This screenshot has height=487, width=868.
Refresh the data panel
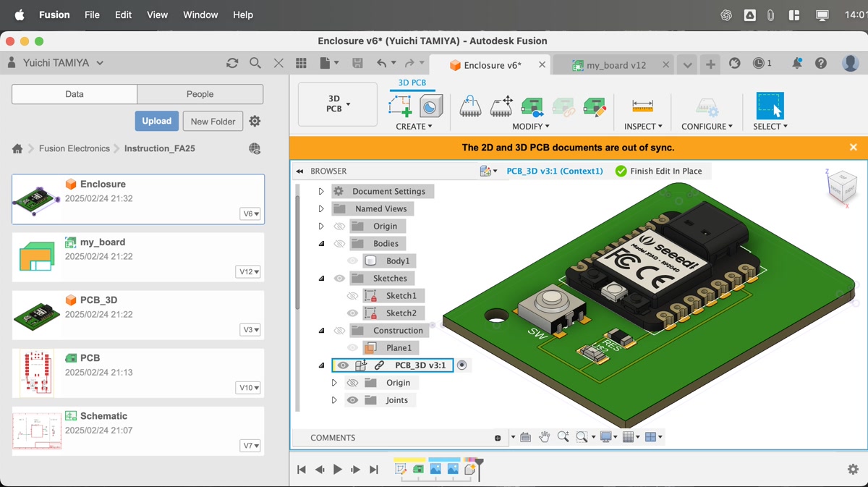point(232,63)
